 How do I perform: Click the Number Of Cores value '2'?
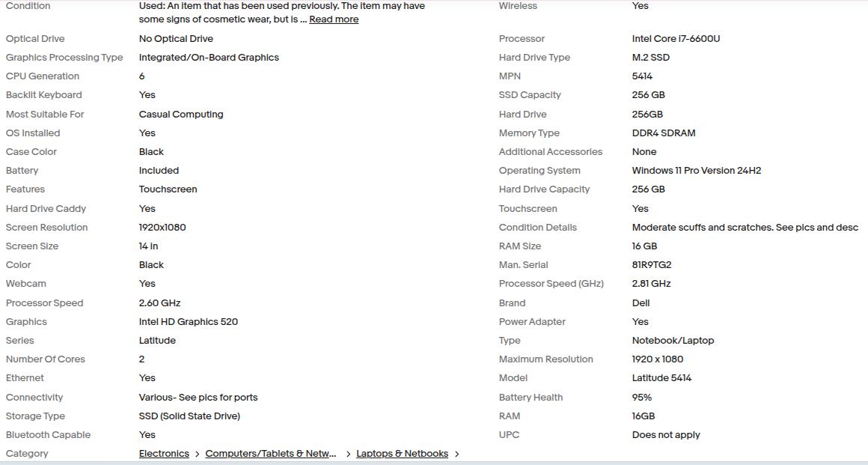point(141,359)
